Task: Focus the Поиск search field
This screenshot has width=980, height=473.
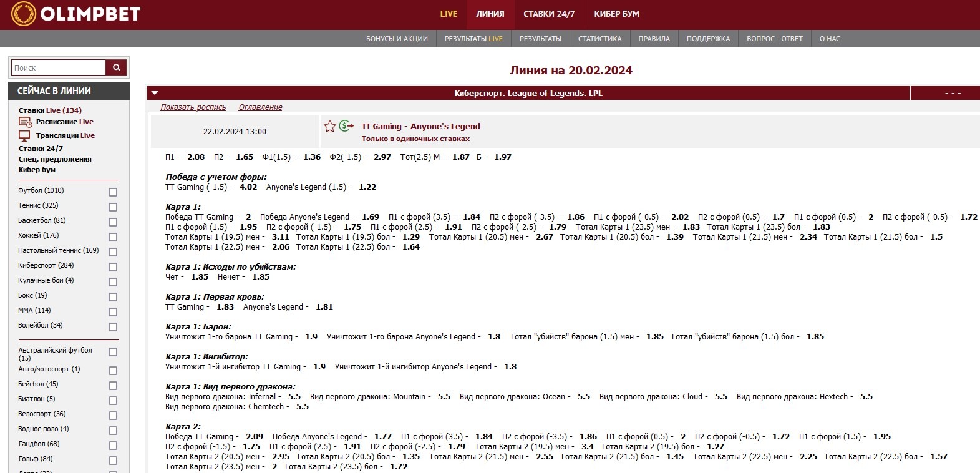Action: 59,67
